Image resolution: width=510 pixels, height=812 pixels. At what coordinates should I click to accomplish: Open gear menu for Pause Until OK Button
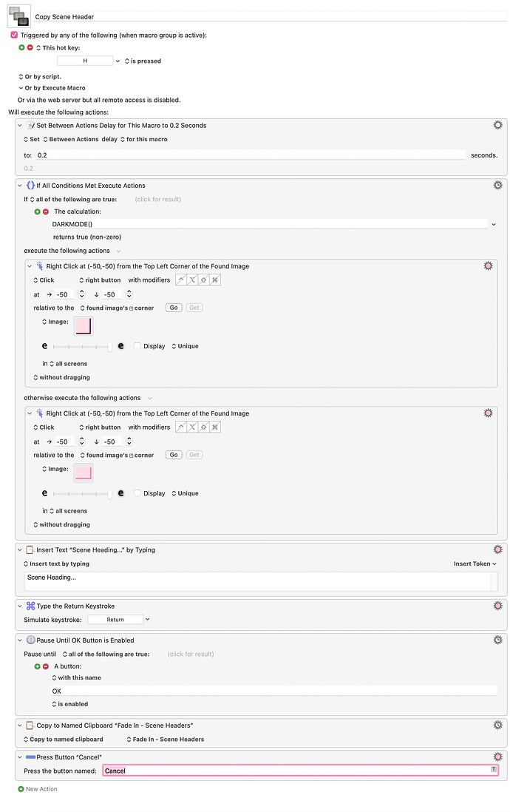coord(497,640)
